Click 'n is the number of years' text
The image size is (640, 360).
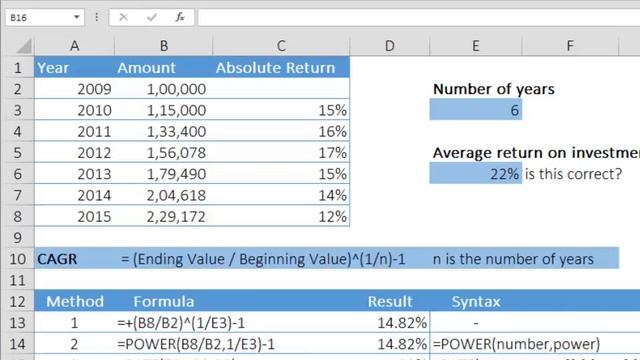513,259
